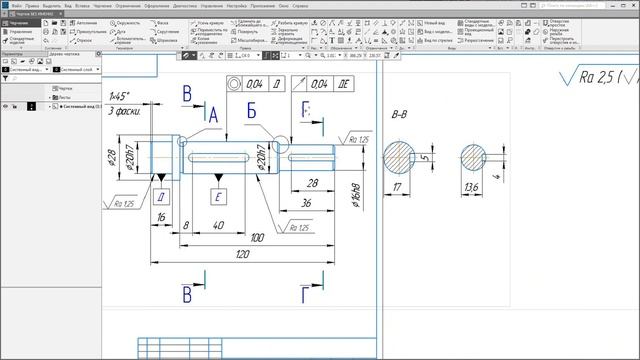Select the Фаска chamfer tool
Image resolution: width=640 pixels, height=360 pixels.
click(x=159, y=23)
